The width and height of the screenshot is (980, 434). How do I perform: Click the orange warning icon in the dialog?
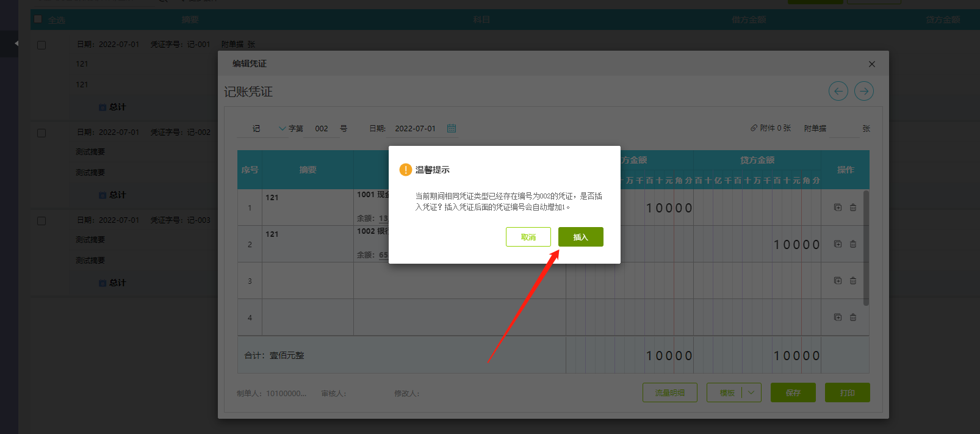[405, 170]
